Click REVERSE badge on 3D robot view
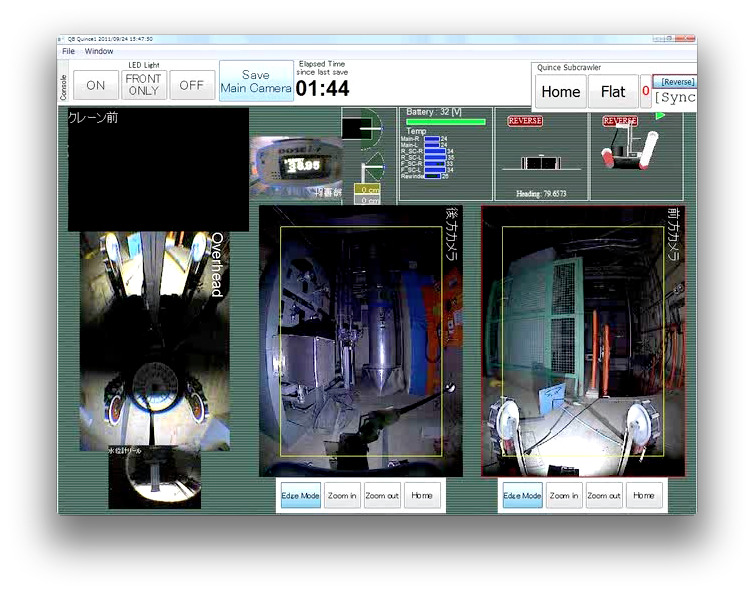Screen dimensions: 754x594 tap(619, 121)
